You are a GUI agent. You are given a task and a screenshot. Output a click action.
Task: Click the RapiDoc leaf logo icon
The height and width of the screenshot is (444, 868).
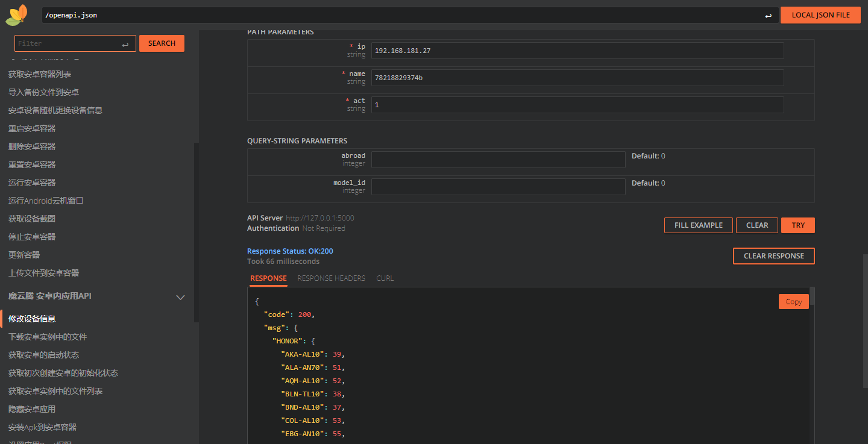click(16, 14)
